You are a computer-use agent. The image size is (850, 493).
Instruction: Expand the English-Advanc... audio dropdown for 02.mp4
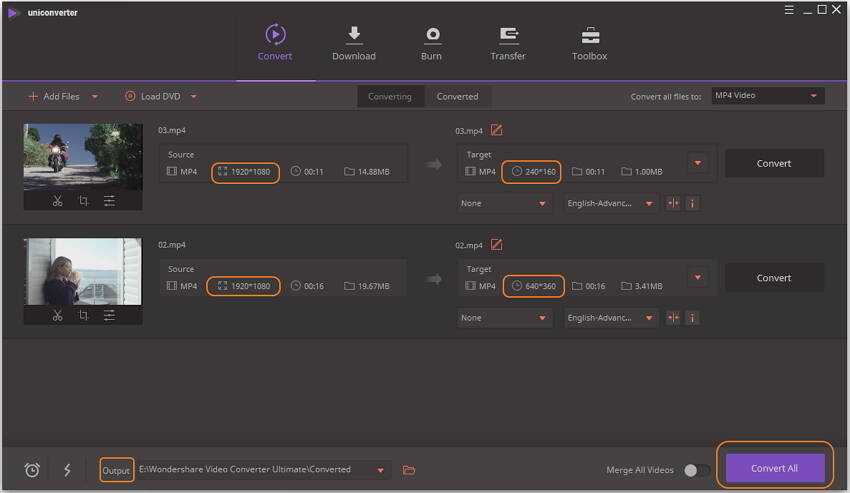(611, 318)
